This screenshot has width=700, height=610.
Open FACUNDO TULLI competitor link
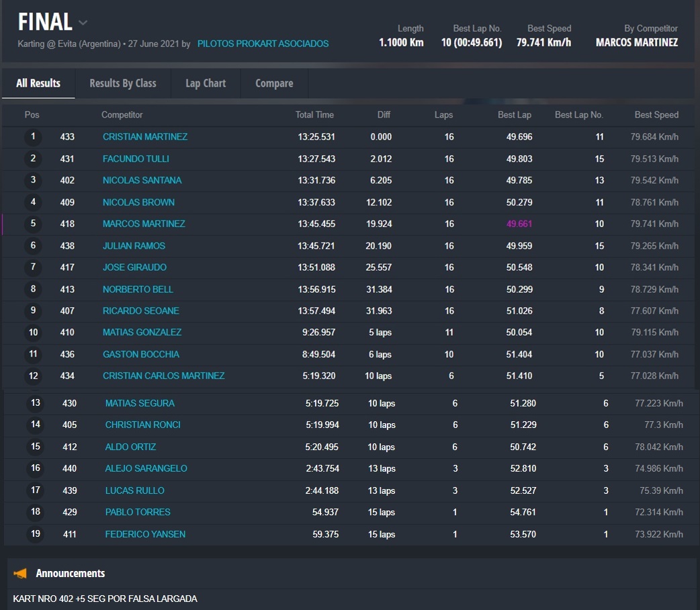tap(136, 159)
